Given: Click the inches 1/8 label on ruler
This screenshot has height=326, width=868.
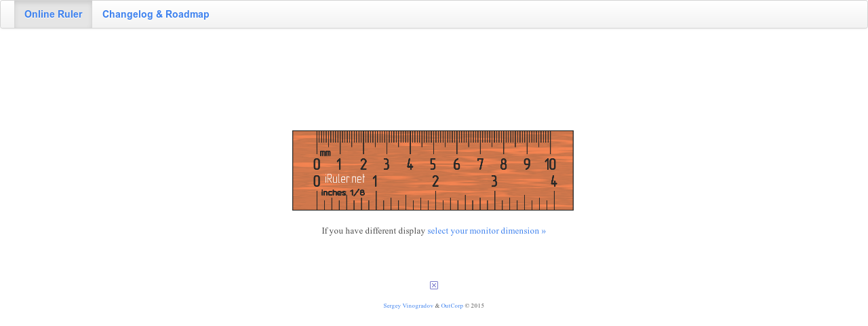Looking at the screenshot, I should click(x=343, y=193).
